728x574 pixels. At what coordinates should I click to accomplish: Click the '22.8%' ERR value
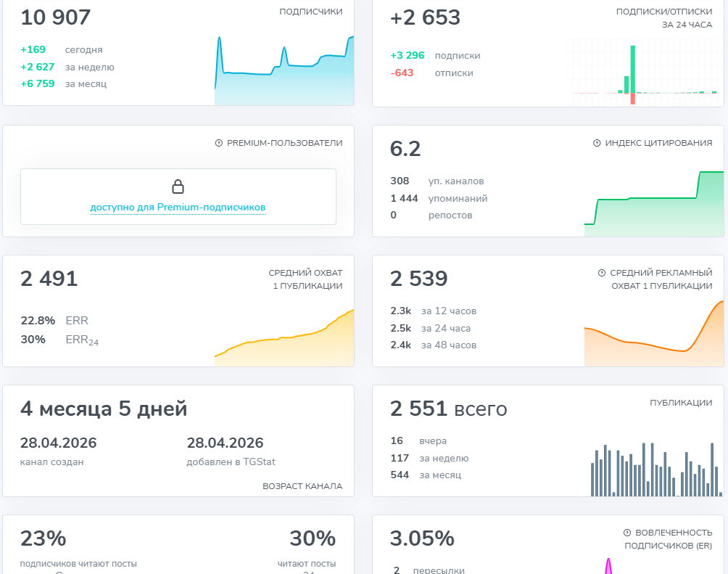[x=38, y=321]
